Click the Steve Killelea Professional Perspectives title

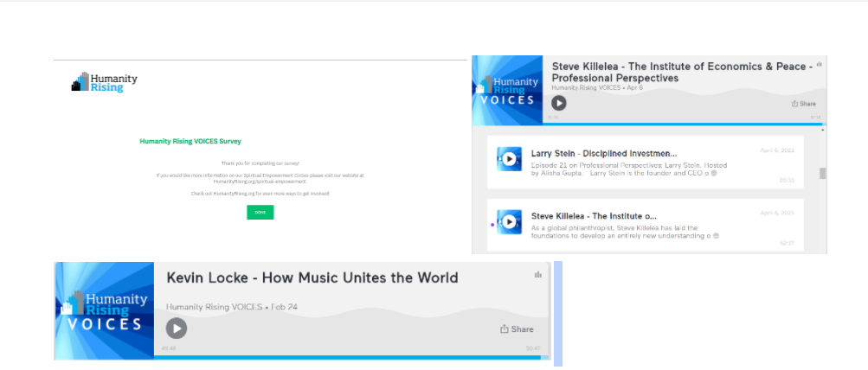(682, 72)
